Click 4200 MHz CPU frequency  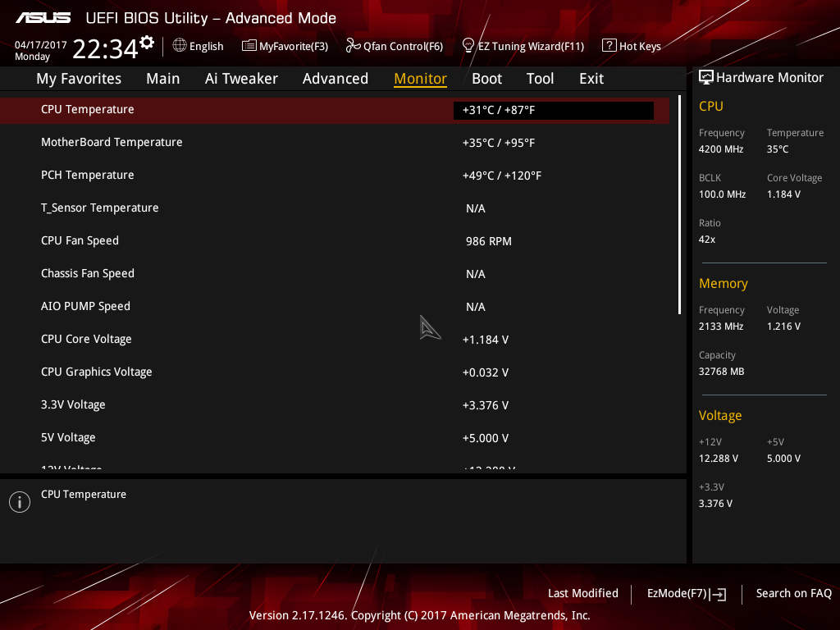tap(721, 149)
